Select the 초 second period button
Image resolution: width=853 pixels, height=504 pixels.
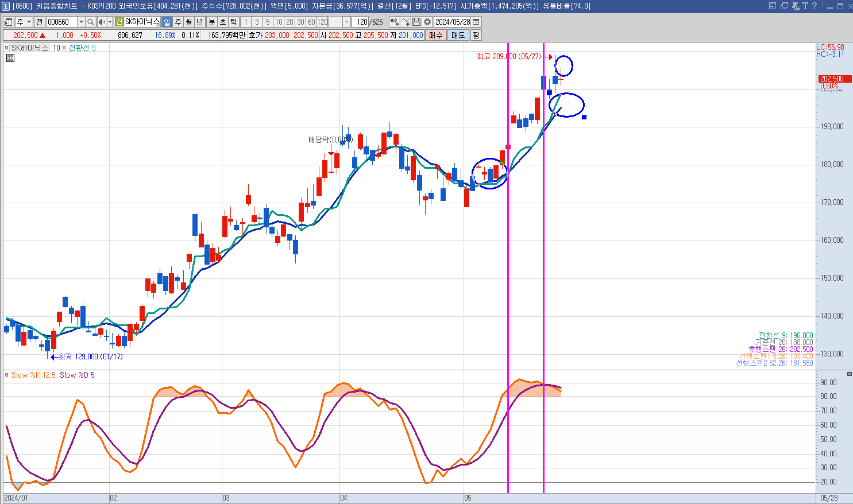coord(222,22)
